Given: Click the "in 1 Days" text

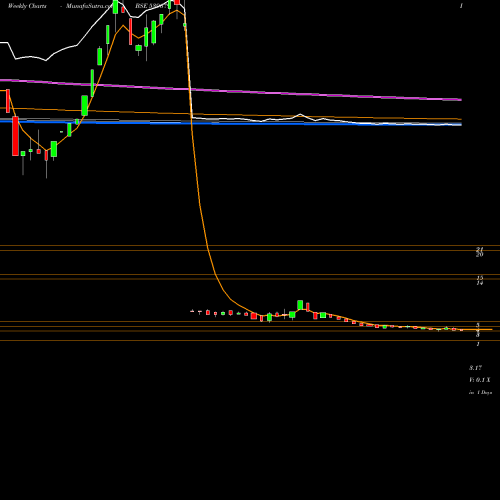Looking at the screenshot, I should (x=480, y=393).
